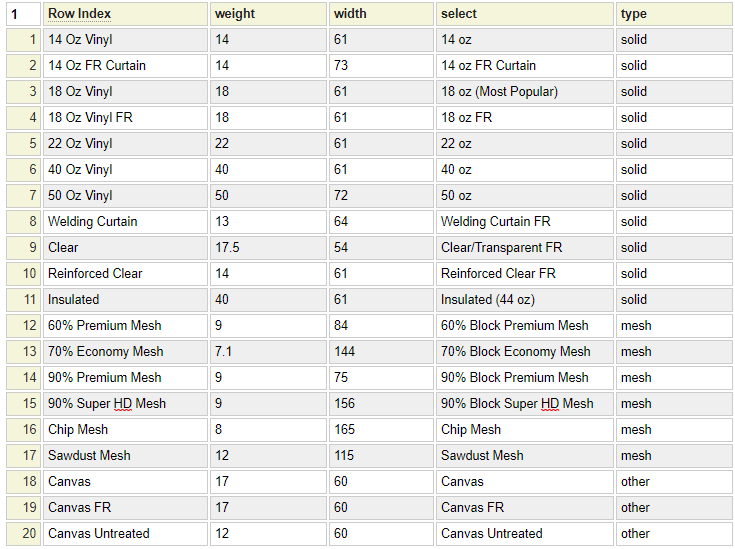Click the "type" column header
This screenshot has height=549, width=735.
(672, 14)
